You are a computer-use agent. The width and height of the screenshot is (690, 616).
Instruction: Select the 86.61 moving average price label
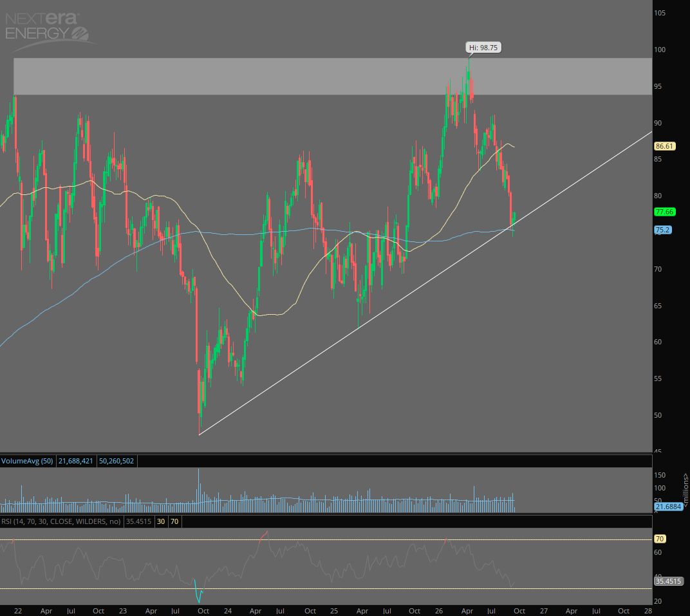coord(664,146)
